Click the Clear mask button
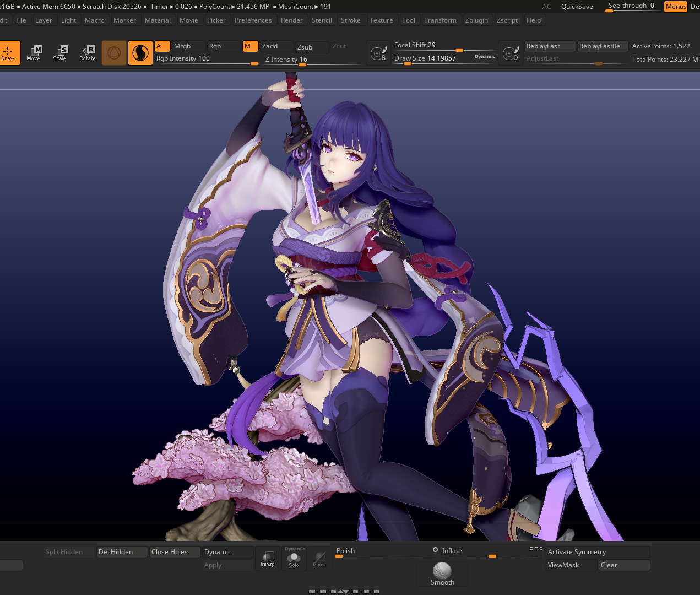 click(624, 565)
